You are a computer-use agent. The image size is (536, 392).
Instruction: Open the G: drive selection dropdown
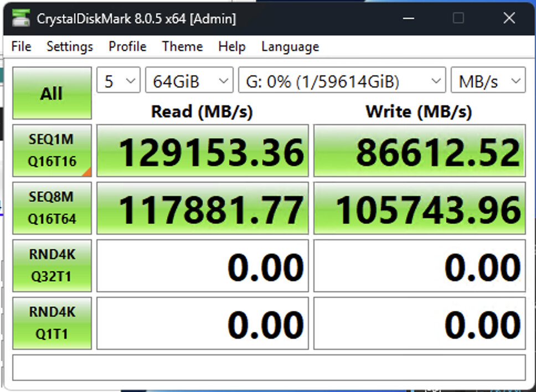tap(341, 82)
